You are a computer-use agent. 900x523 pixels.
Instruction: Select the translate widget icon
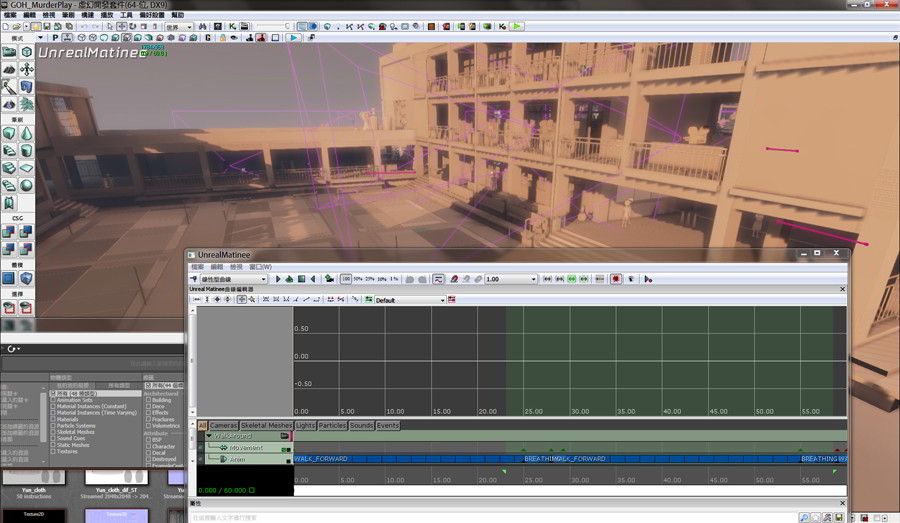click(122, 26)
